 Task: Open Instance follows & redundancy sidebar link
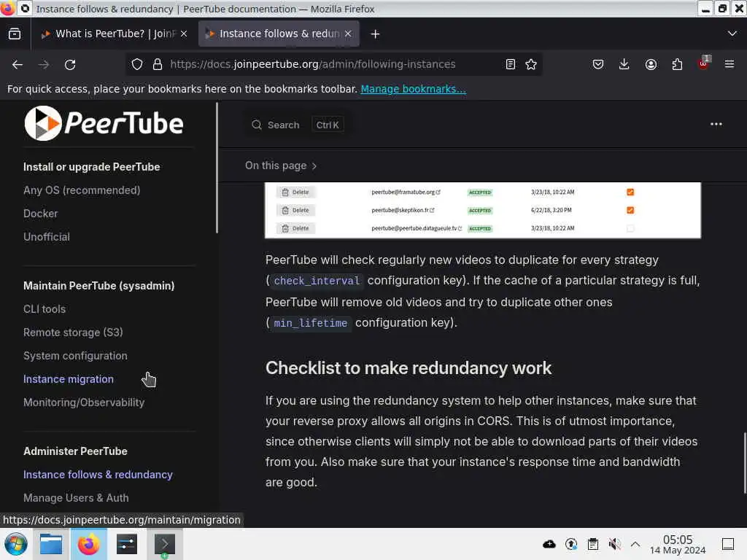(x=98, y=475)
